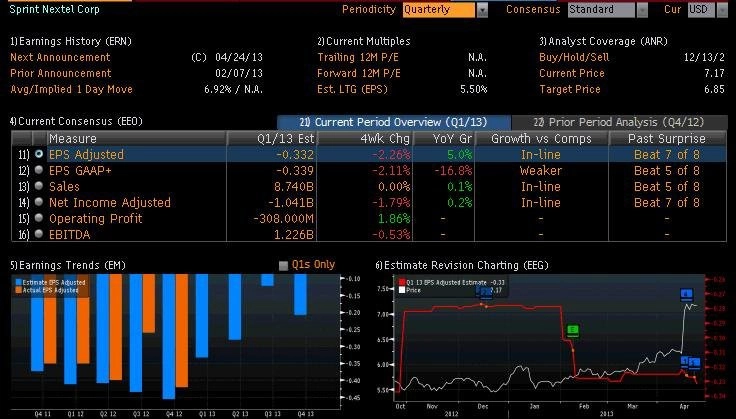Click the Avg/Implied 1 Day Move value
This screenshot has width=736, height=419.
[233, 89]
